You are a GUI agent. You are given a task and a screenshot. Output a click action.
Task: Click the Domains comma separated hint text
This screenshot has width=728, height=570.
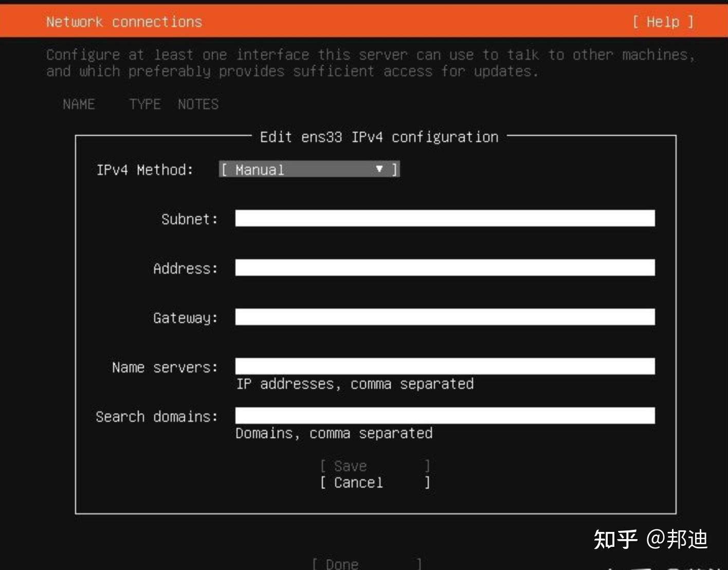pos(333,433)
